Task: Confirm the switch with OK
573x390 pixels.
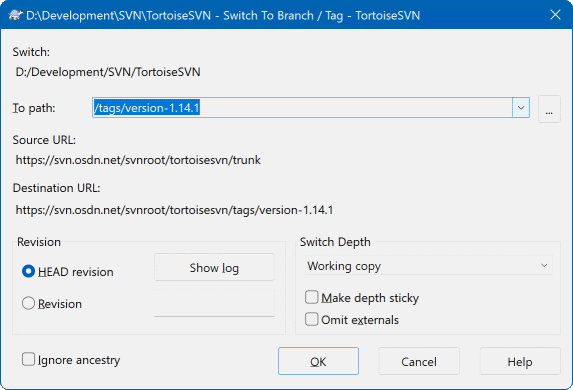Action: click(318, 361)
